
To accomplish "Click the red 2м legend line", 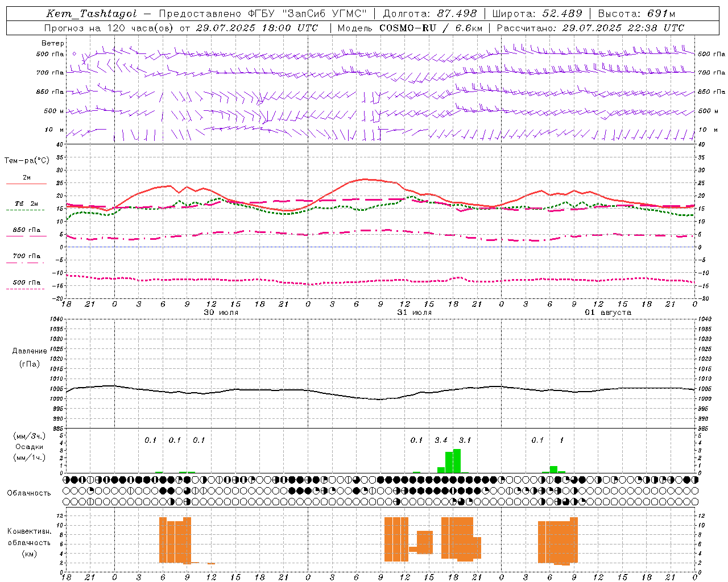I will pos(26,184).
